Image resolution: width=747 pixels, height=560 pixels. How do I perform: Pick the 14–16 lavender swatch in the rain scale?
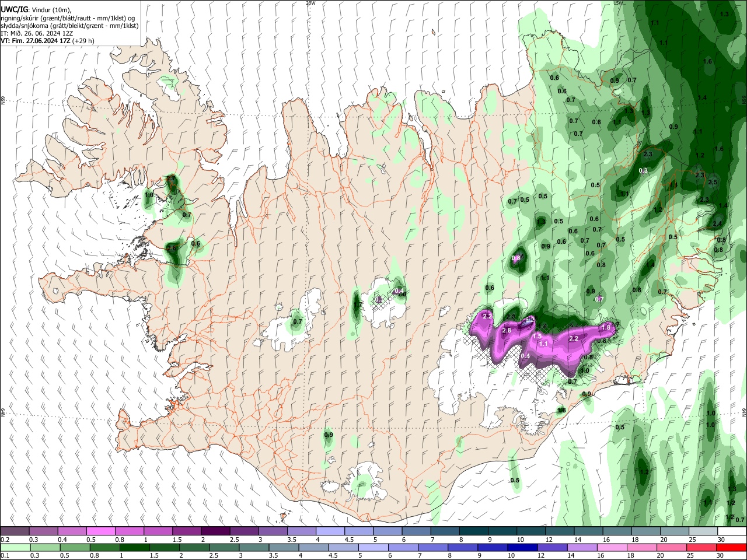coord(581,547)
